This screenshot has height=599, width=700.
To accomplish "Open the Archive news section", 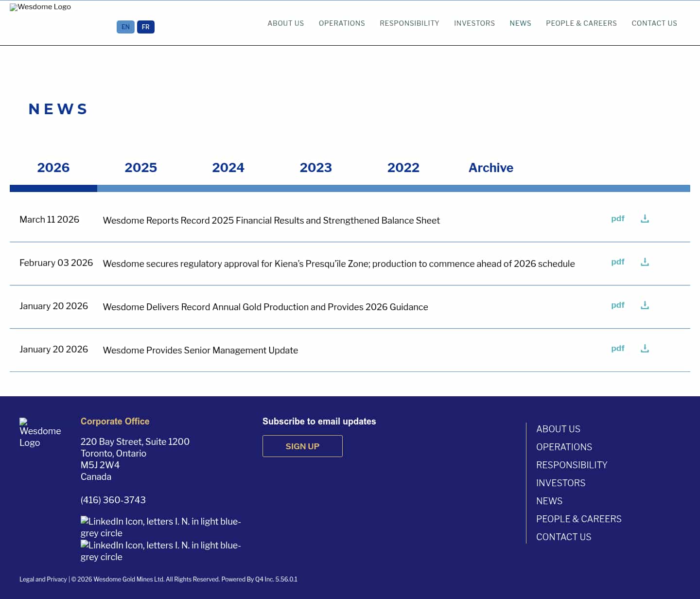I will (491, 167).
